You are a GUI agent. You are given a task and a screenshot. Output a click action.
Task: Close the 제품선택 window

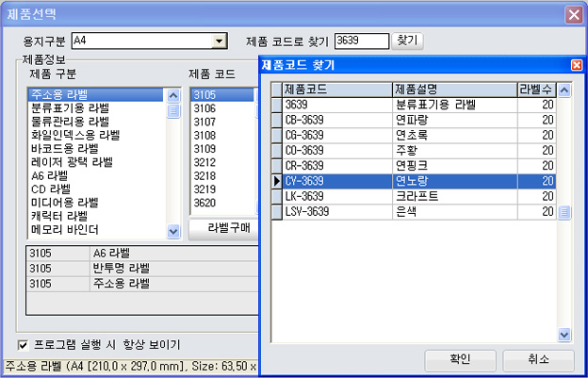pyautogui.click(x=574, y=15)
